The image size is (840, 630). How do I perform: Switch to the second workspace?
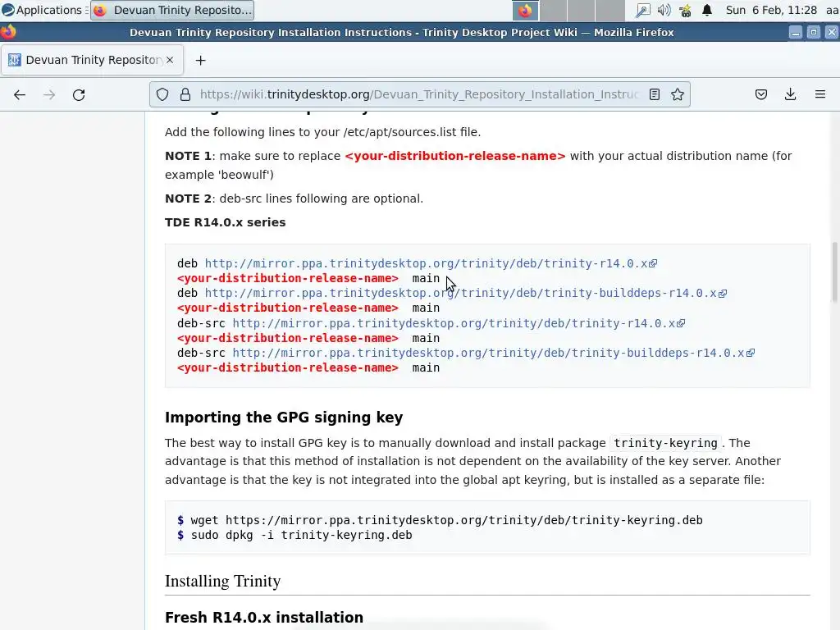[553, 10]
